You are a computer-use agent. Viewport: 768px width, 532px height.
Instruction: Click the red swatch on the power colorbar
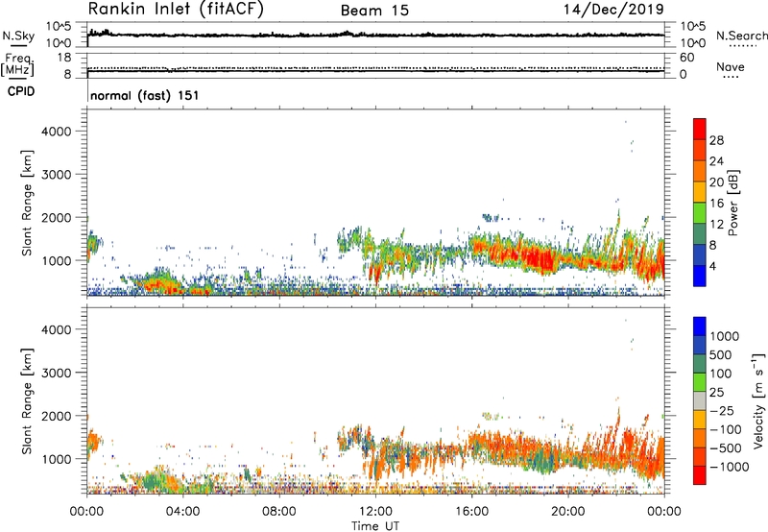[700, 129]
